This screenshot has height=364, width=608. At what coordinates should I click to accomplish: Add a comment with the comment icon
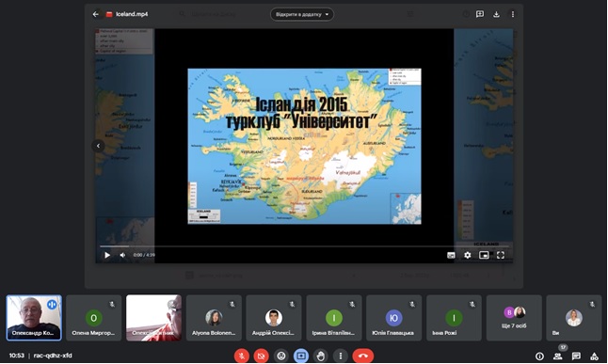480,14
